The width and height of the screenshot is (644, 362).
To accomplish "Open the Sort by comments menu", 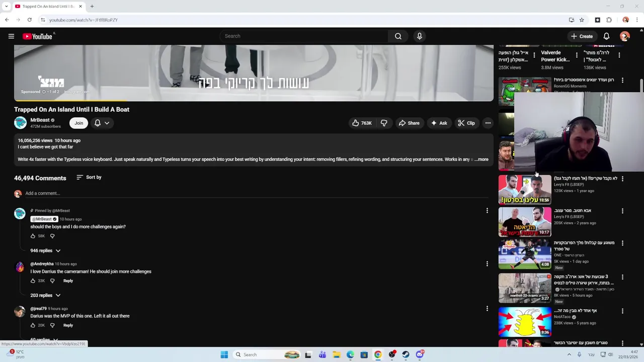I will [x=89, y=177].
